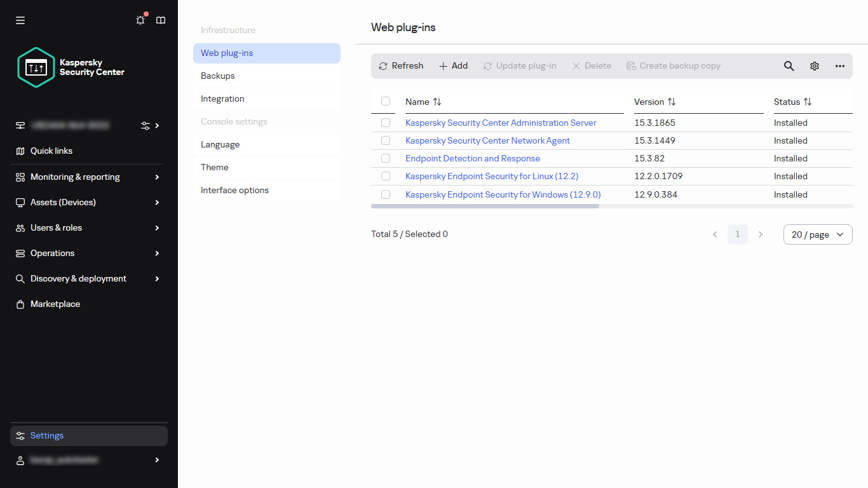Open the 20 / page dropdown
Viewport: 868px width, 488px height.
click(818, 234)
